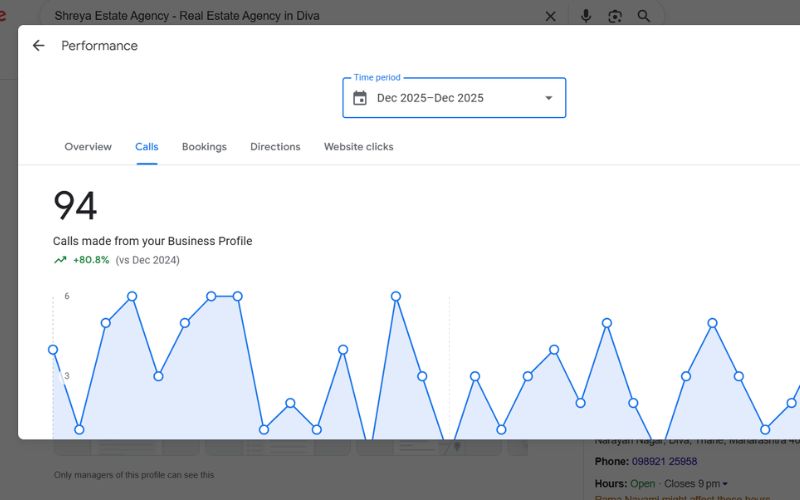Screen dimensions: 800x500
Task: Open the Time period dropdown arrow
Action: tap(548, 98)
